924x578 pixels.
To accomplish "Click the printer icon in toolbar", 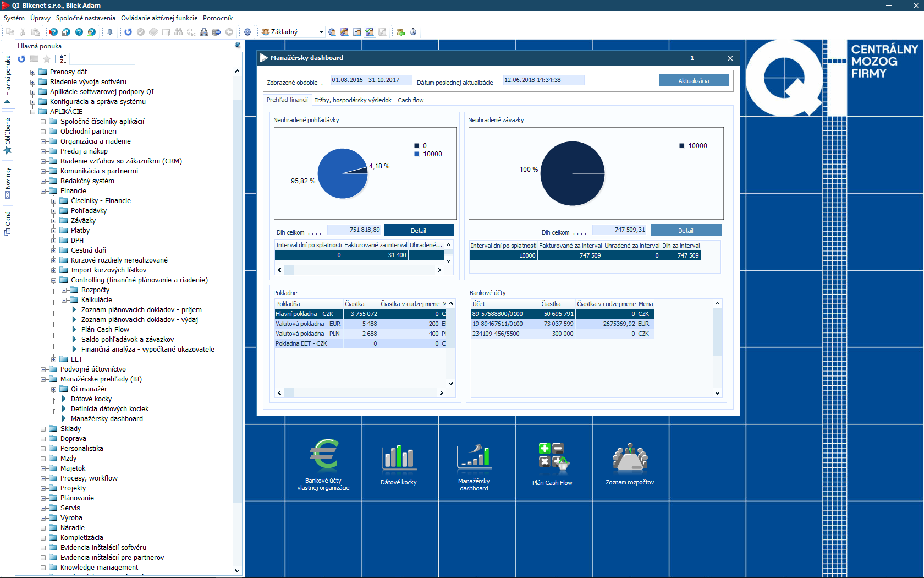I will [x=204, y=32].
